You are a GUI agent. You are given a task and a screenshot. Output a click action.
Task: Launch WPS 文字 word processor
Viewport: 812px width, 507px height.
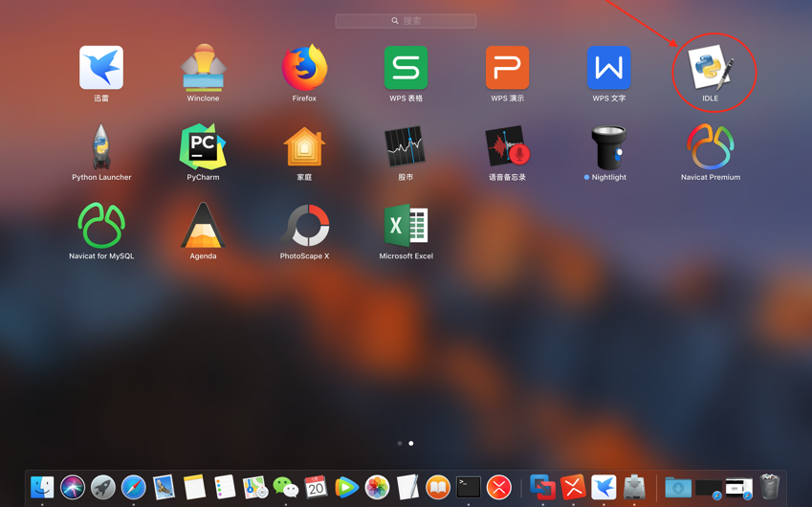click(609, 68)
